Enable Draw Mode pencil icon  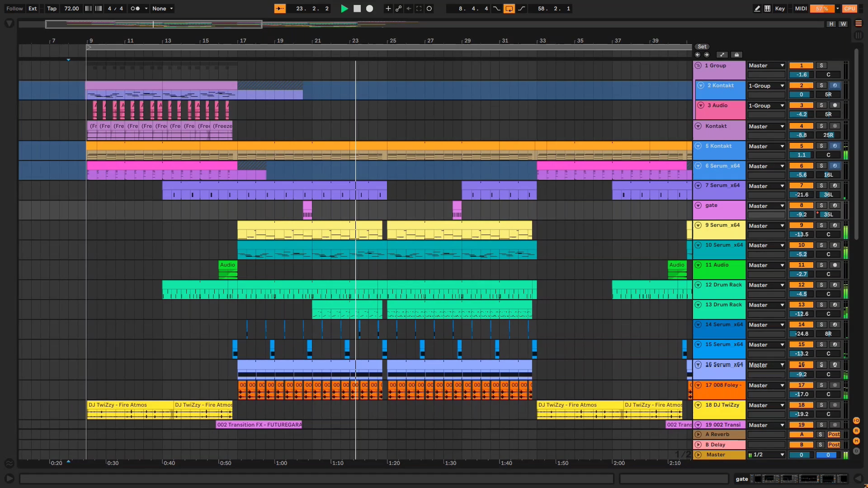757,9
